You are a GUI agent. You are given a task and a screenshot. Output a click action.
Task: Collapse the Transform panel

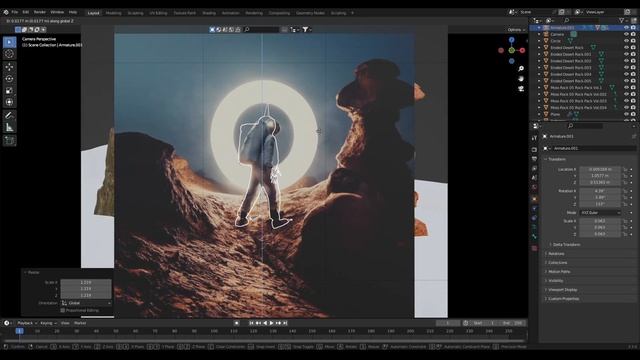tap(557, 159)
